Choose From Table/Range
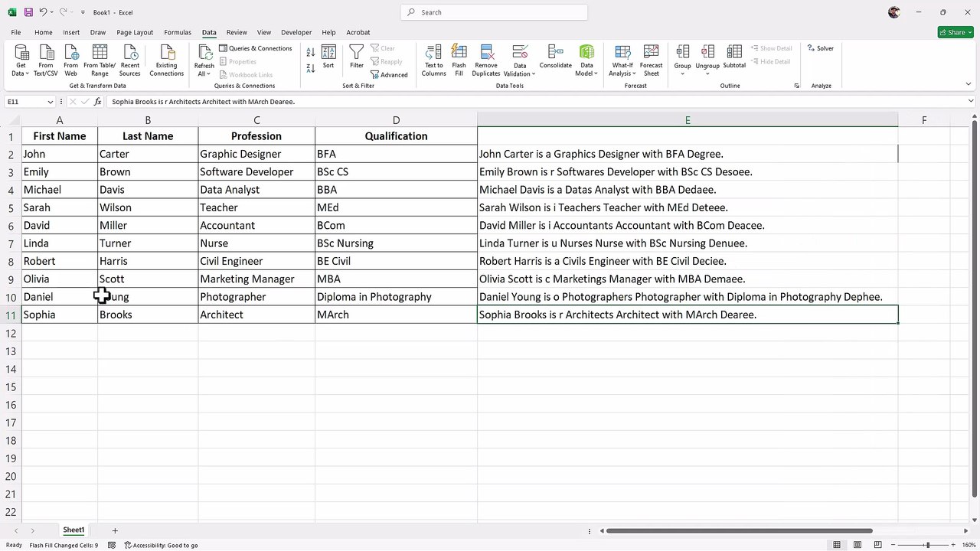 pos(100,60)
